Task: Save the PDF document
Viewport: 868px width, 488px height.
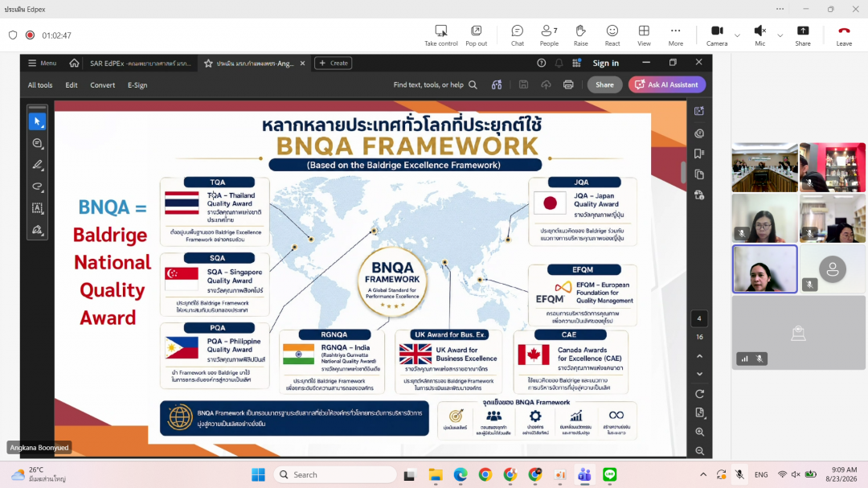Action: pyautogui.click(x=523, y=84)
